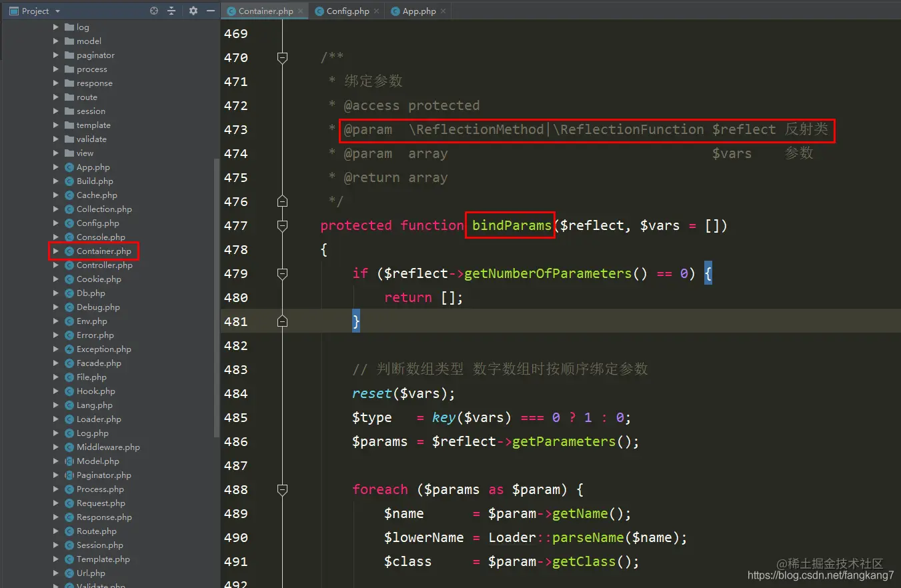
Task: Fold the doc comment at line 470
Action: click(282, 58)
